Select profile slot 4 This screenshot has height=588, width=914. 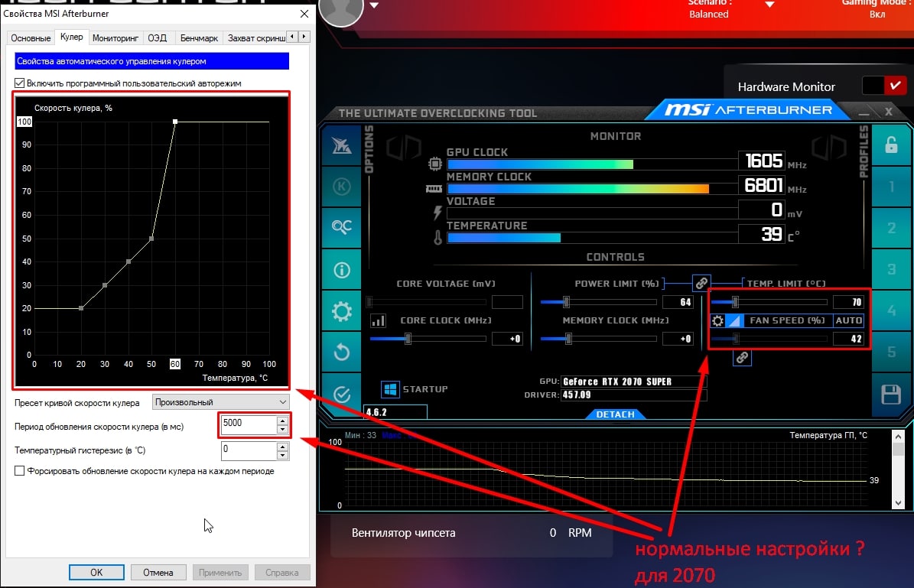point(891,310)
